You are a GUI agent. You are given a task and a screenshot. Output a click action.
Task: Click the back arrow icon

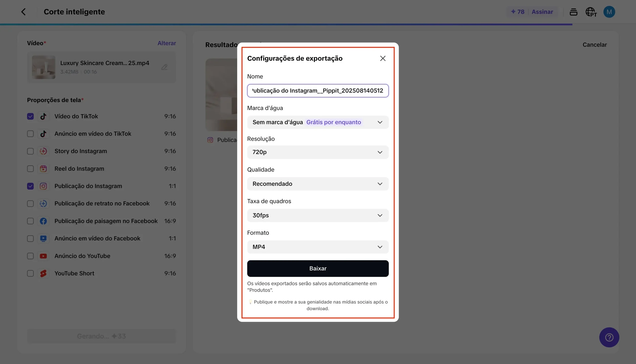tap(23, 12)
